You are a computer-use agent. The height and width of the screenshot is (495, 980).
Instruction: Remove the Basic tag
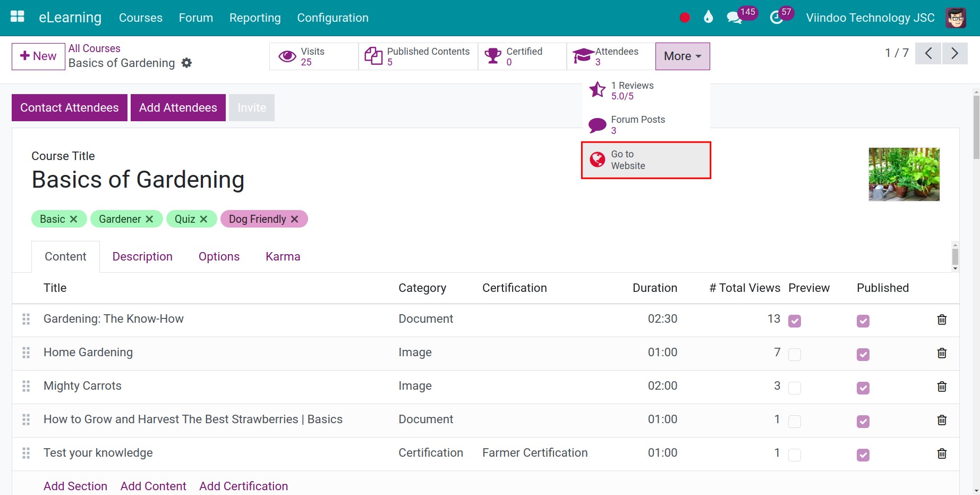click(x=74, y=219)
